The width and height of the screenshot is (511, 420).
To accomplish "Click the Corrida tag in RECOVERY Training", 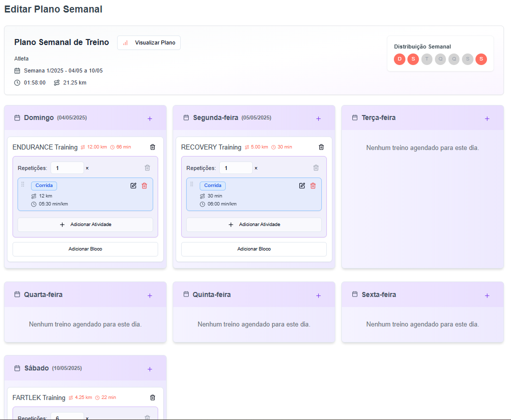I will [x=213, y=185].
